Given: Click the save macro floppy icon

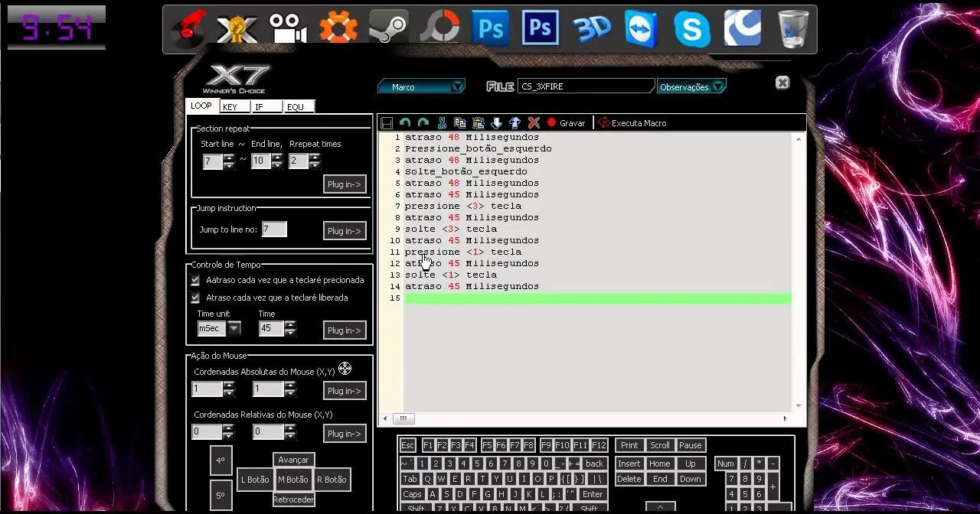Looking at the screenshot, I should pyautogui.click(x=387, y=123).
